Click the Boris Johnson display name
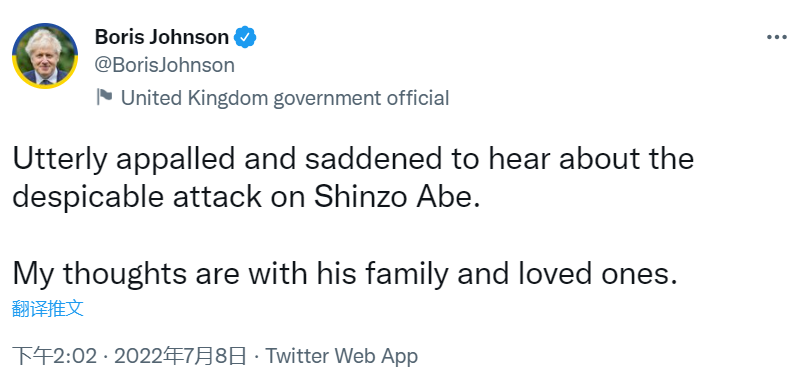Screen dimensions: 807x389 click(162, 37)
